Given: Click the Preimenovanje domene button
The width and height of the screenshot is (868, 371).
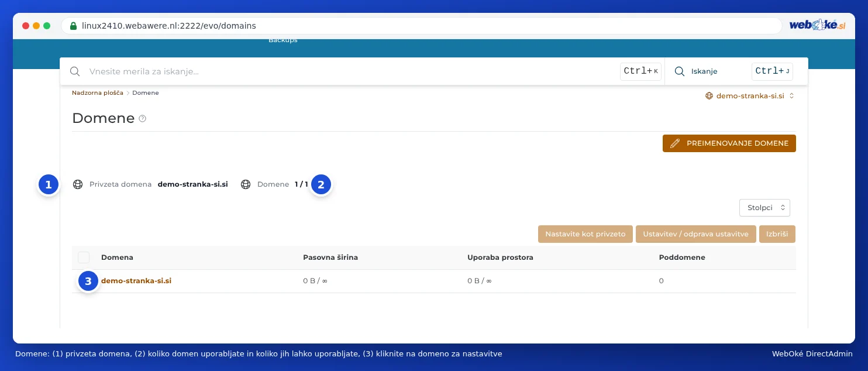Looking at the screenshot, I should [x=729, y=143].
